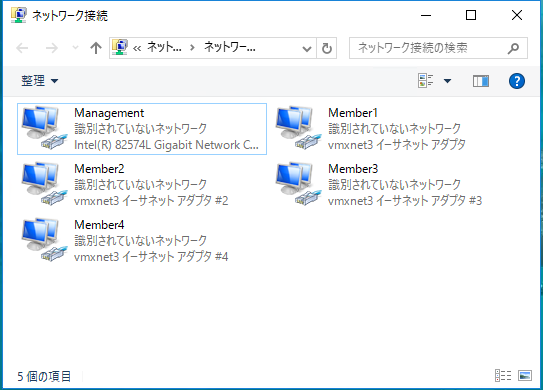
Task: Click the first ネット... breadcrumb segment
Action: tap(164, 47)
